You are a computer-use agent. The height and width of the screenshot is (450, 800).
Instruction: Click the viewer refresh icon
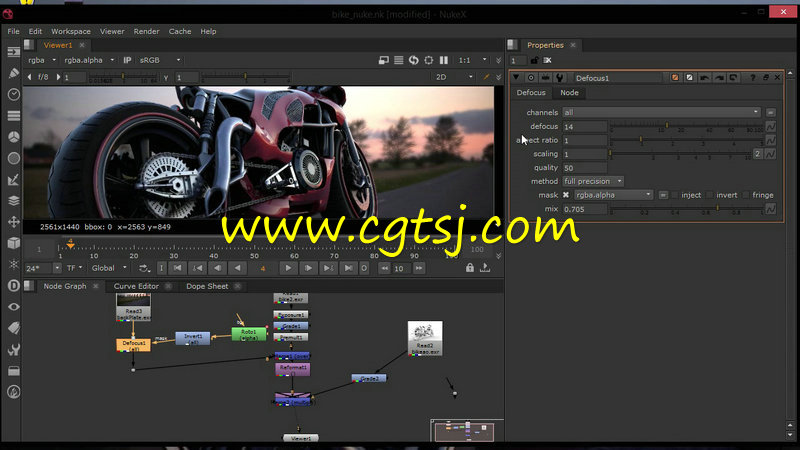[414, 60]
